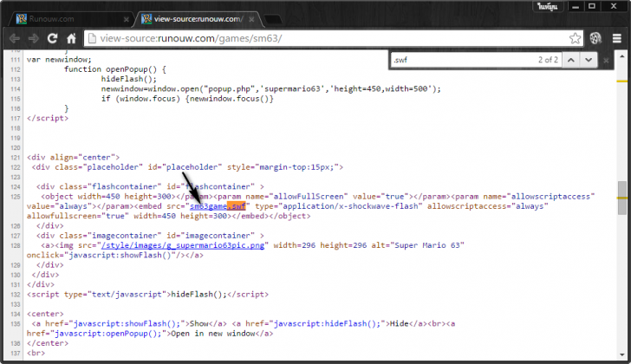Go forward using the browser forward arrow
The height and width of the screenshot is (364, 631).
34,38
